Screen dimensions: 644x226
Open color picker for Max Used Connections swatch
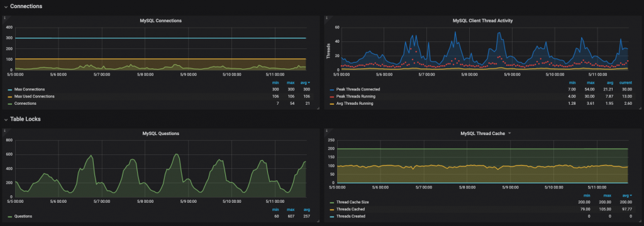(x=9, y=97)
